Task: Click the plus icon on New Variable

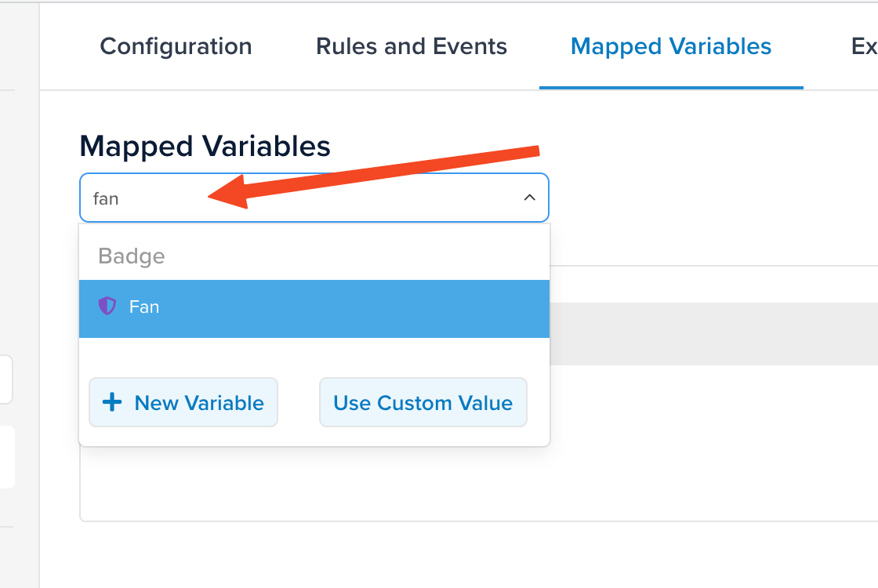Action: 112,402
